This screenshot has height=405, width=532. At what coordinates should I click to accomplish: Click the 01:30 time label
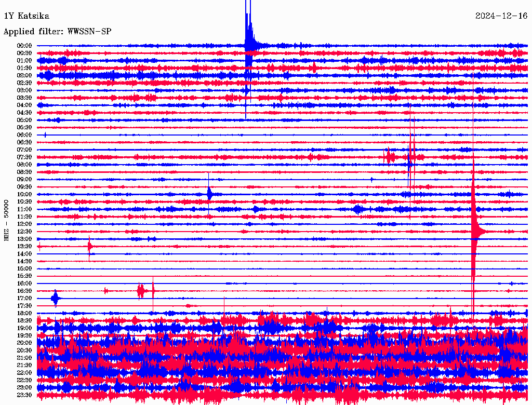click(x=24, y=68)
